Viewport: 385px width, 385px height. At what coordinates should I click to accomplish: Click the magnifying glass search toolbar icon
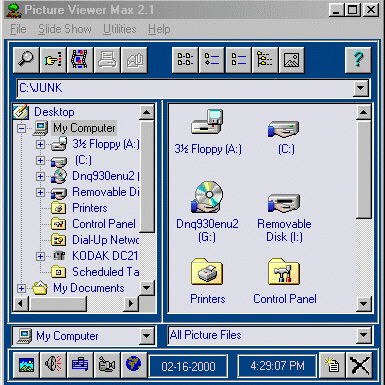point(26,60)
